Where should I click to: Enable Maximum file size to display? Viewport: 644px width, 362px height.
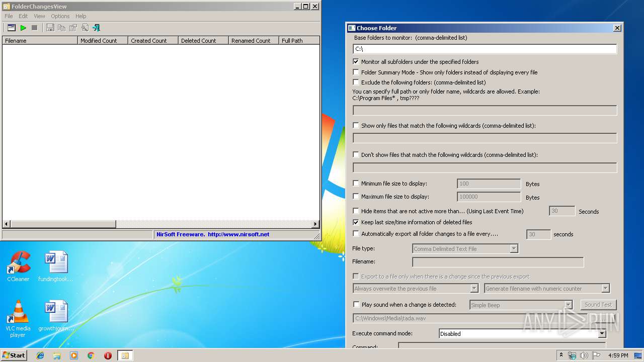point(356,197)
